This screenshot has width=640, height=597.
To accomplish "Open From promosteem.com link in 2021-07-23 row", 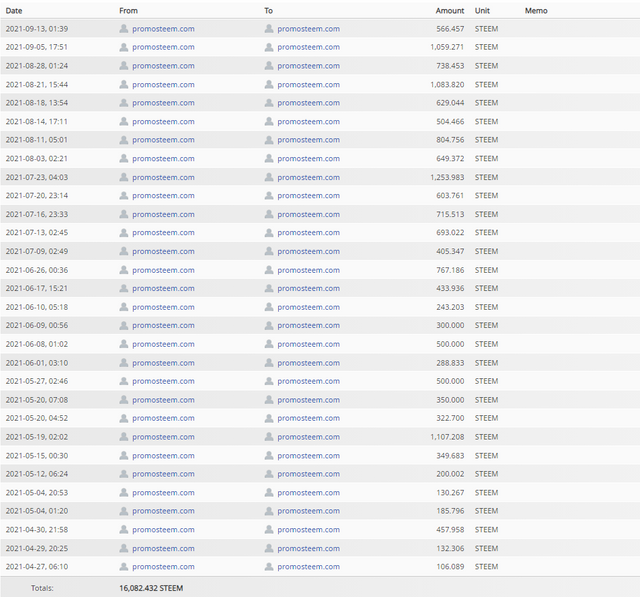I will pos(163,178).
